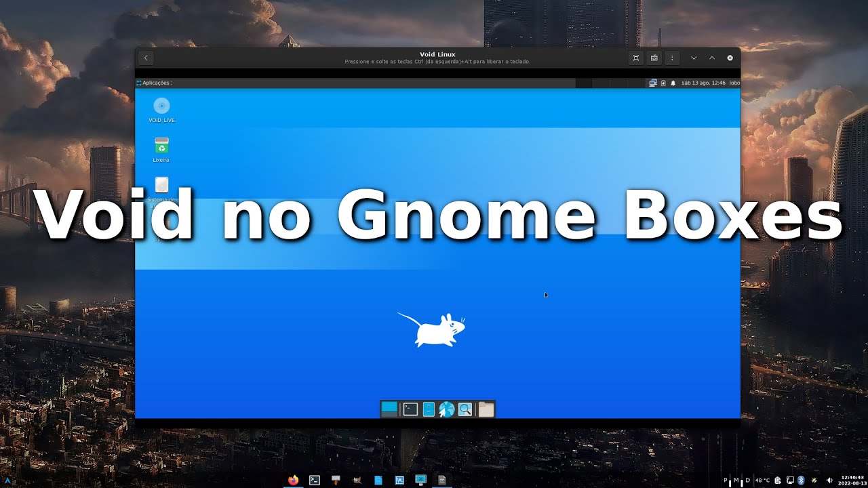
Task: Click the Void Linux window title
Action: (437, 54)
